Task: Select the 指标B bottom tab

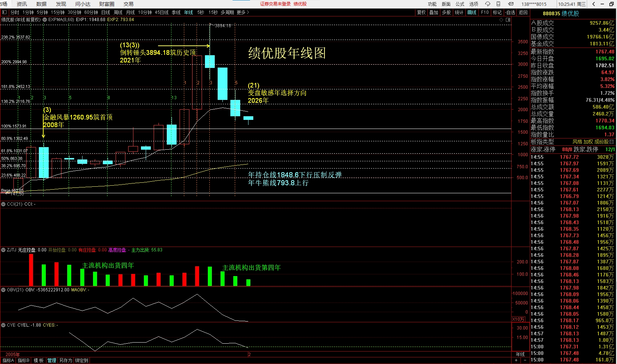Action: point(24,360)
